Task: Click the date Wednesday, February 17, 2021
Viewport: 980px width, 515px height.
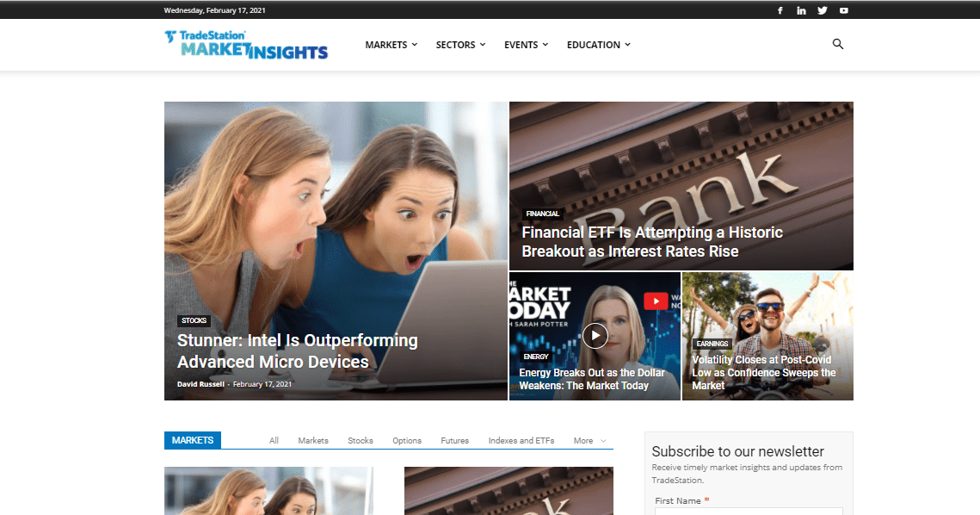Action: pyautogui.click(x=215, y=10)
